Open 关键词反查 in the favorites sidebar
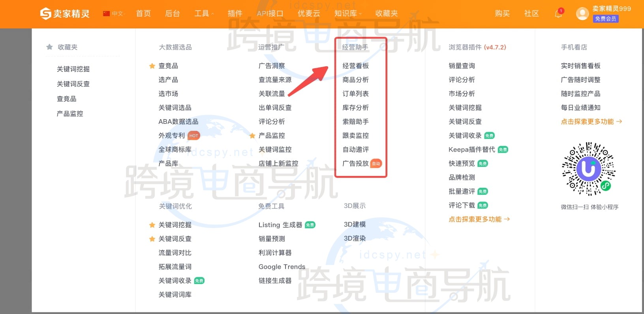644x314 pixels. tap(73, 84)
